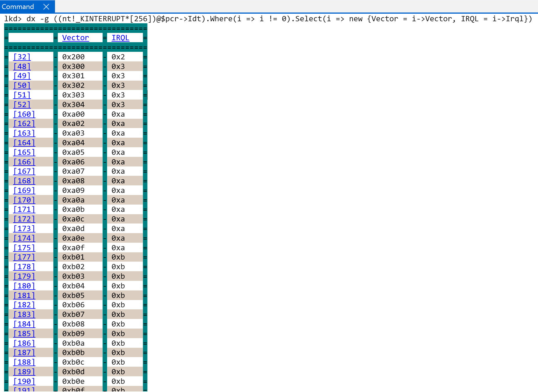Sort by the Vector column header

coord(75,38)
